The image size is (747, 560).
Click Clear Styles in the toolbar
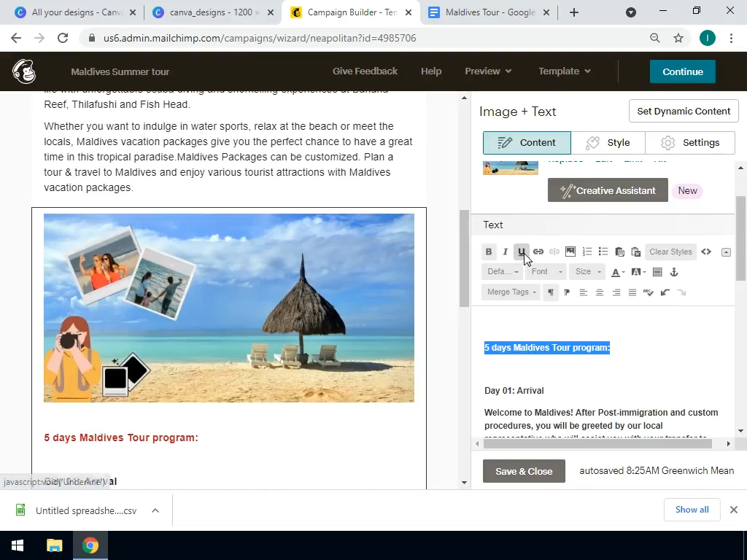pyautogui.click(x=670, y=252)
